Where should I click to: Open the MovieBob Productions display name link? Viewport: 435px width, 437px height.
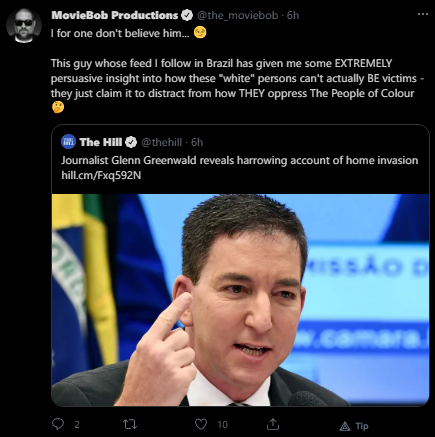pyautogui.click(x=115, y=15)
